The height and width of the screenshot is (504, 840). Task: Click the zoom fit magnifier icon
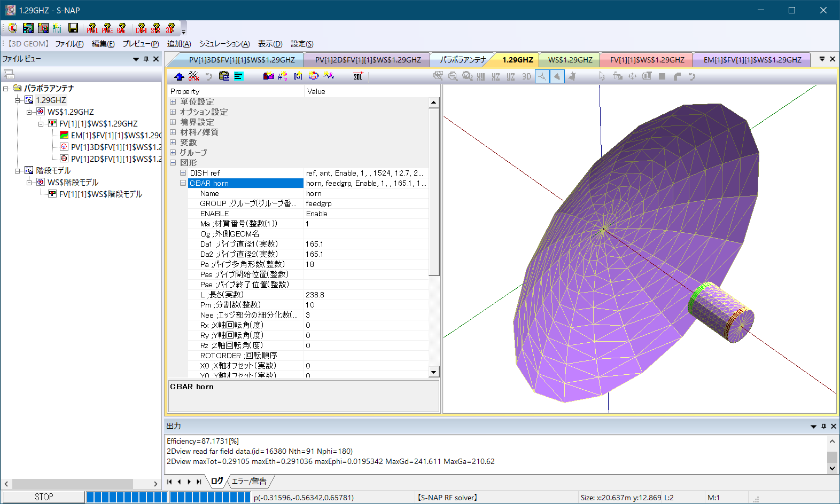point(467,76)
